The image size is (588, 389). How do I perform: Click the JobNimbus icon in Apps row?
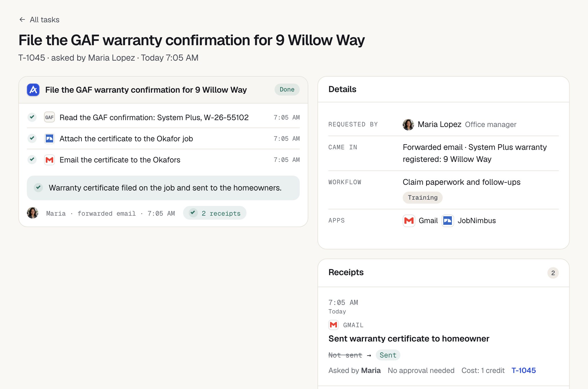448,221
